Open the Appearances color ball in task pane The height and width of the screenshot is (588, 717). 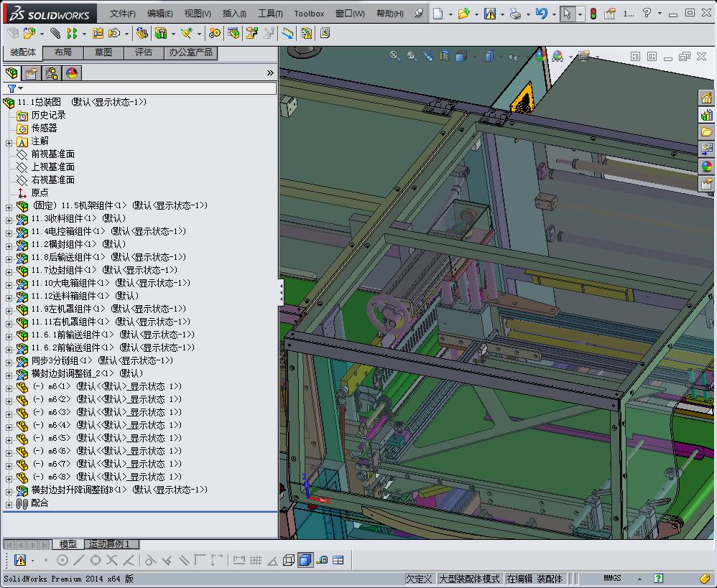point(707,167)
